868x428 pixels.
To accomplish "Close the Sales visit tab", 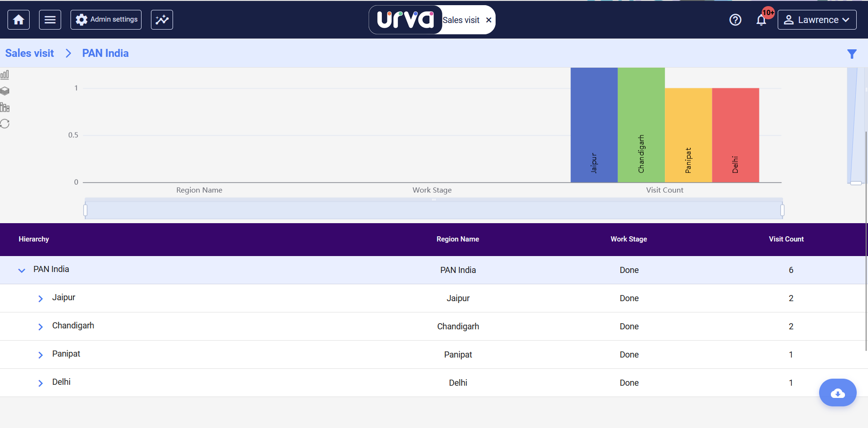I will pos(489,20).
